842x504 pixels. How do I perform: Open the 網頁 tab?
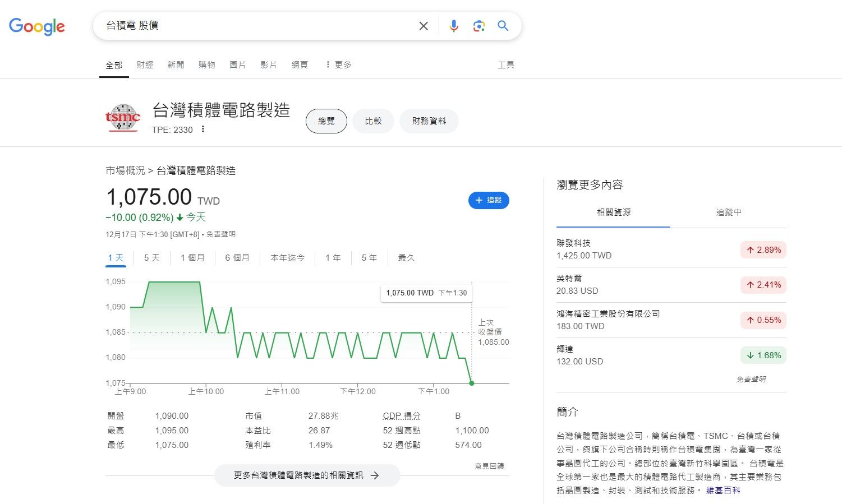point(300,65)
